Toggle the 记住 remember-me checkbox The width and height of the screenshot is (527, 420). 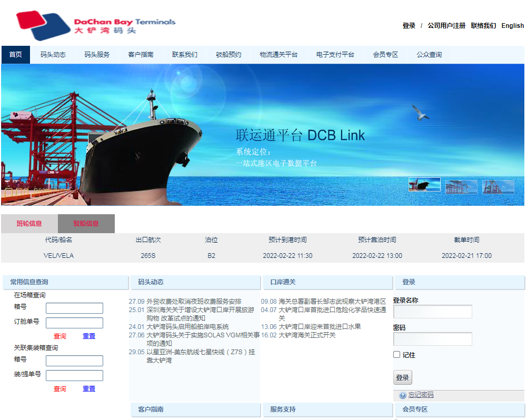point(396,355)
